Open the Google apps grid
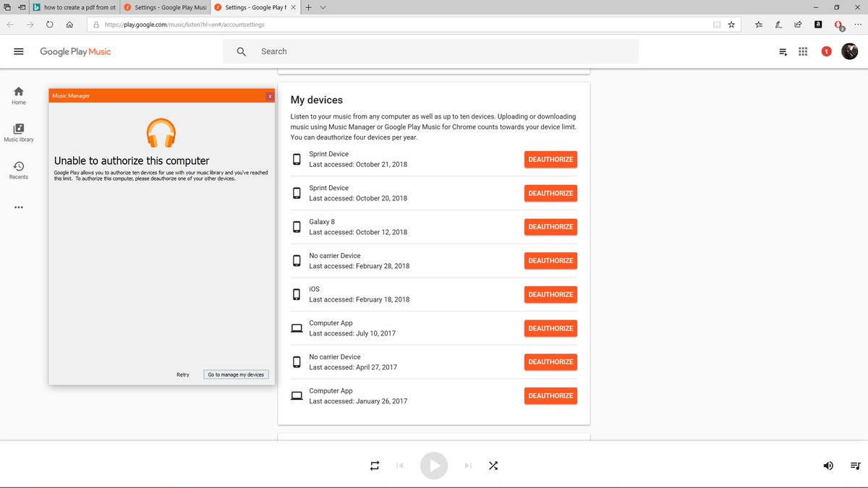Viewport: 868px width, 488px height. 803,51
